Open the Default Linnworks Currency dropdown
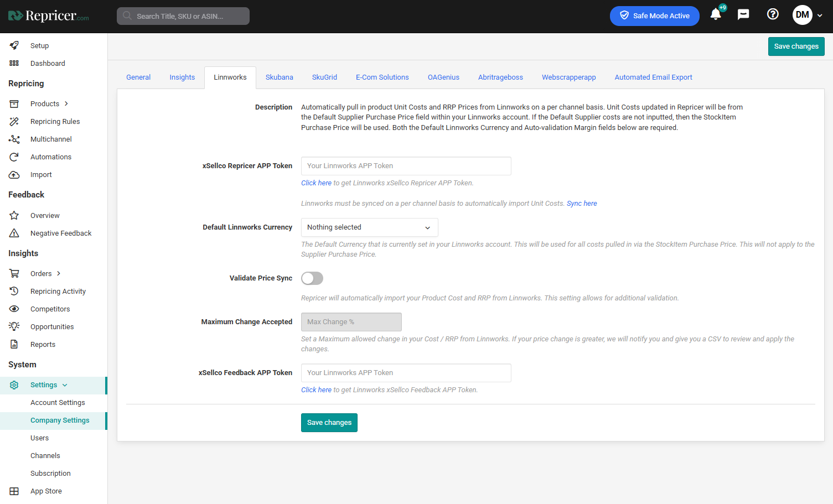Image resolution: width=833 pixels, height=504 pixels. pos(369,227)
